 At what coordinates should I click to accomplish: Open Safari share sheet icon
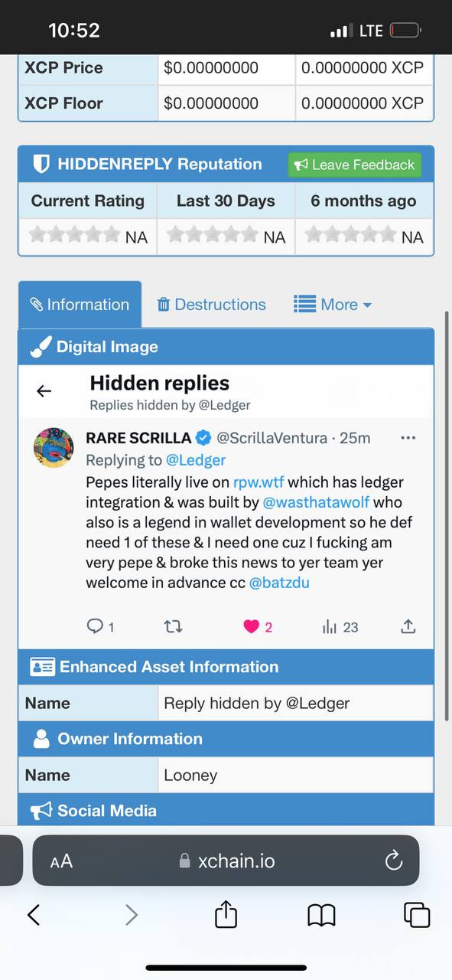tap(226, 914)
